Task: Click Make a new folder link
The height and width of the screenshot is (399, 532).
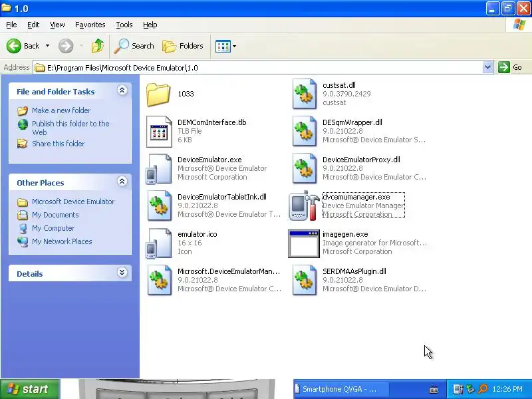Action: tap(61, 110)
